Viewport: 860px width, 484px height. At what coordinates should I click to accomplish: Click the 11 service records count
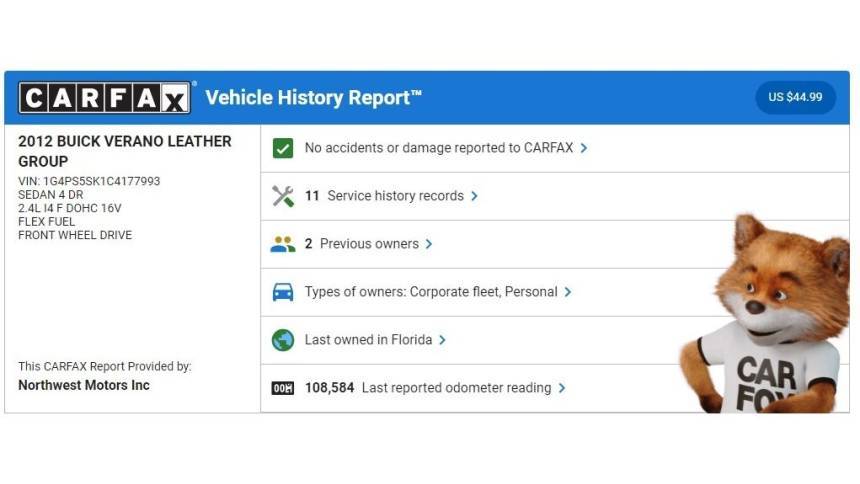point(312,196)
